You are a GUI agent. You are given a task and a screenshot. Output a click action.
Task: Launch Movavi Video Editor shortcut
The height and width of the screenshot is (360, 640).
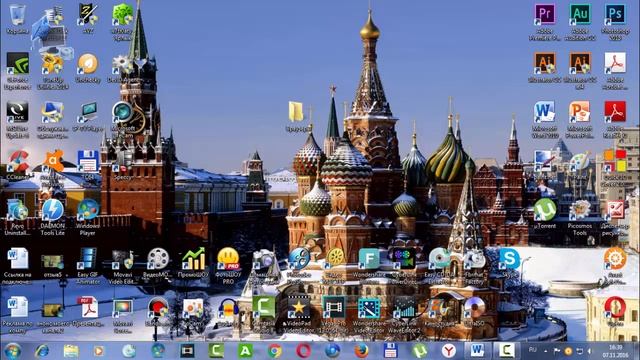(x=122, y=265)
